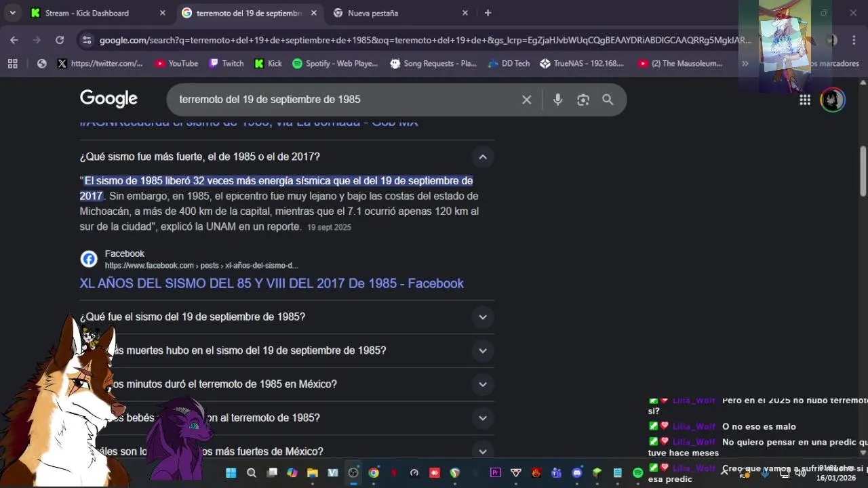Open the Windows Start menu
This screenshot has height=488, width=868.
tap(231, 472)
